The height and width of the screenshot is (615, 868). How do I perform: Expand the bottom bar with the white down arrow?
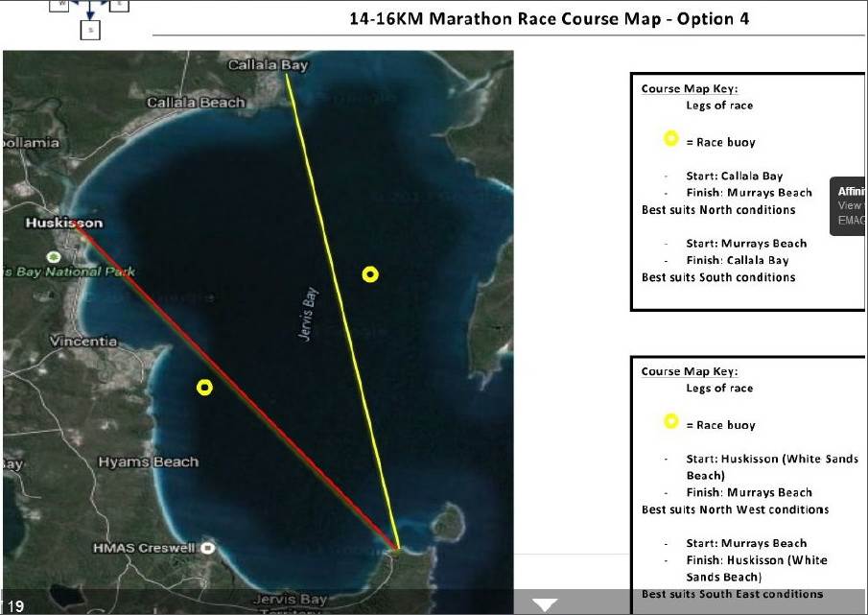(545, 603)
